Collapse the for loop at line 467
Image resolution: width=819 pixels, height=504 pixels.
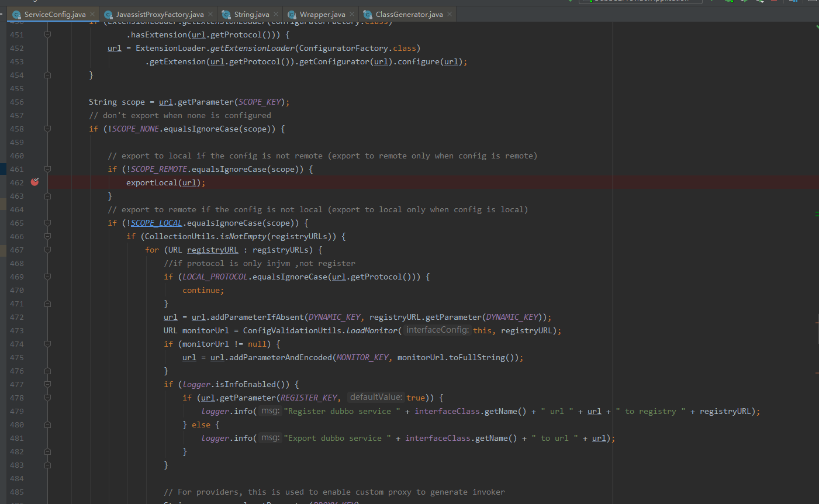coord(47,250)
